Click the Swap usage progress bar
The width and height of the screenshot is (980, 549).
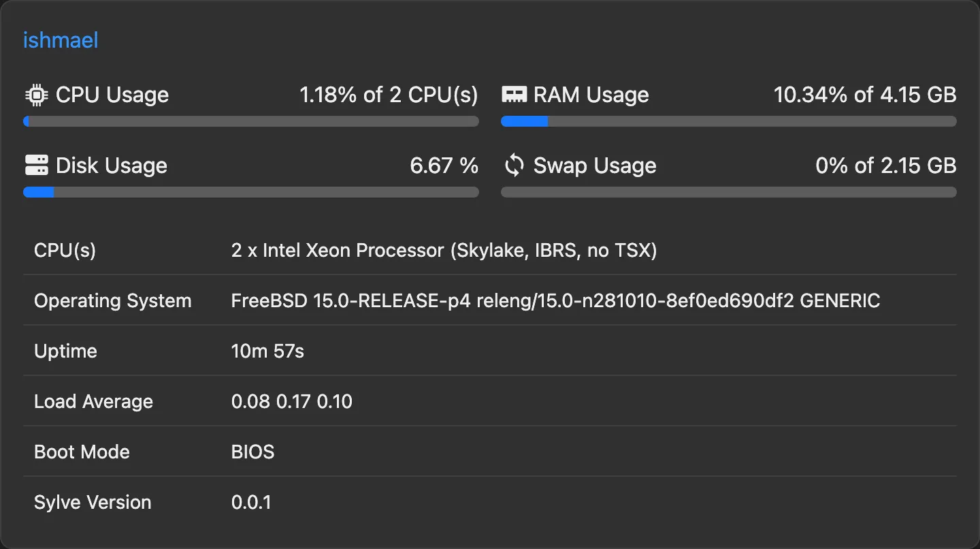point(728,192)
